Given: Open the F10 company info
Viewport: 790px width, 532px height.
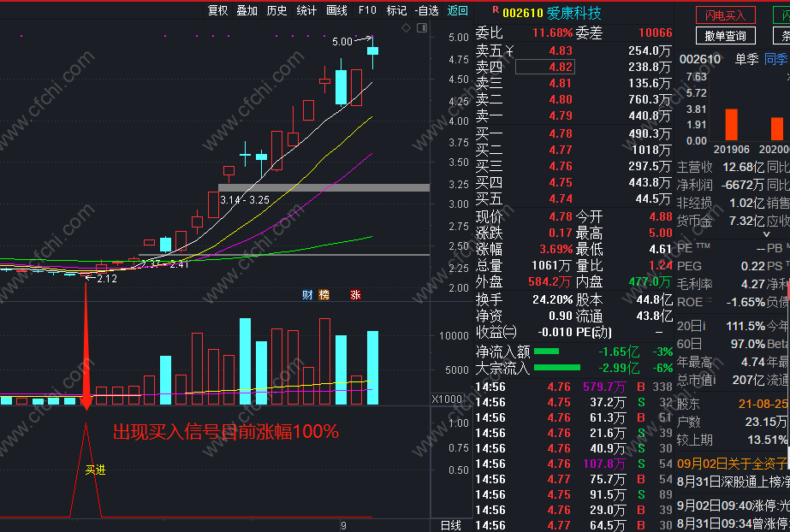Looking at the screenshot, I should (x=367, y=10).
